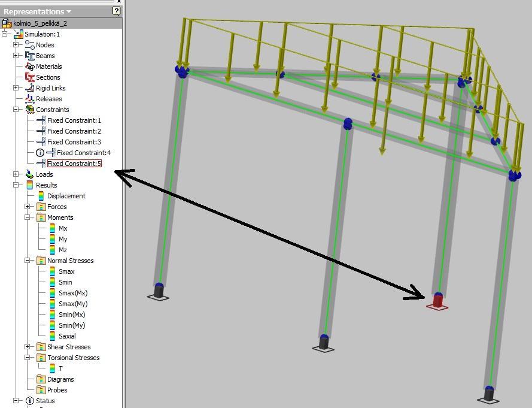532x408 pixels.
Task: Show the Smax stress result
Action: coord(66,271)
